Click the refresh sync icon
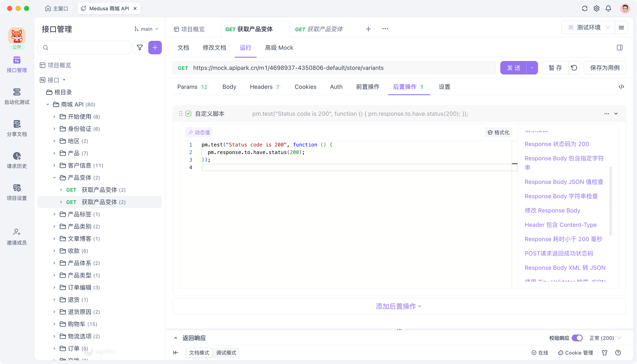 [584, 8]
